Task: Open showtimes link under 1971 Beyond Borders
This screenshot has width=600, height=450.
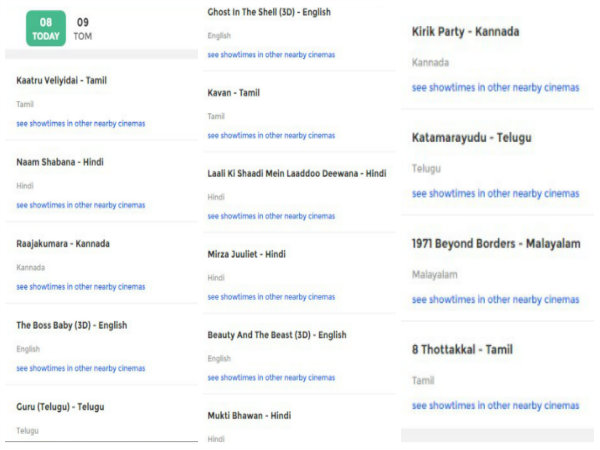Action: [x=496, y=300]
